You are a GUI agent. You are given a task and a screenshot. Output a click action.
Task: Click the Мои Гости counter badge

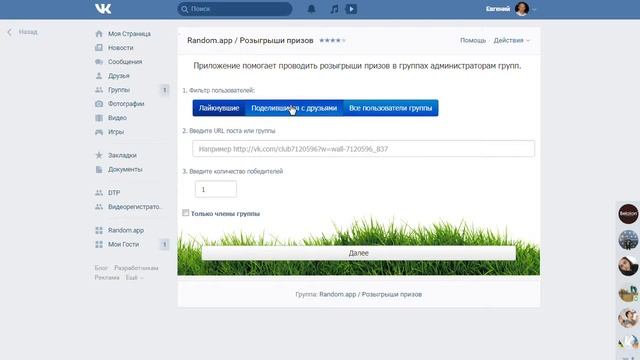click(164, 244)
